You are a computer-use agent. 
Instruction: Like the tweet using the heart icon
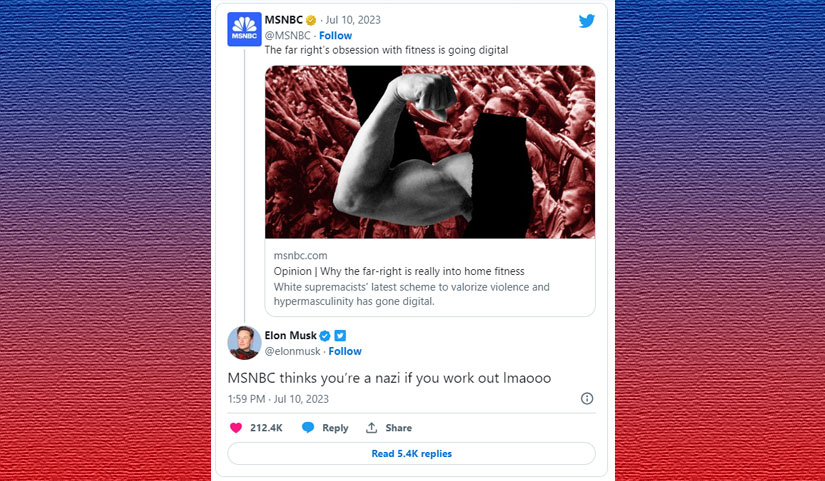tap(236, 428)
